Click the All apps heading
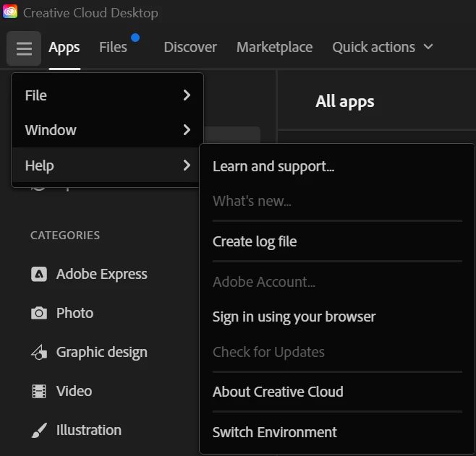Screen dimensions: 476x456 (344, 102)
